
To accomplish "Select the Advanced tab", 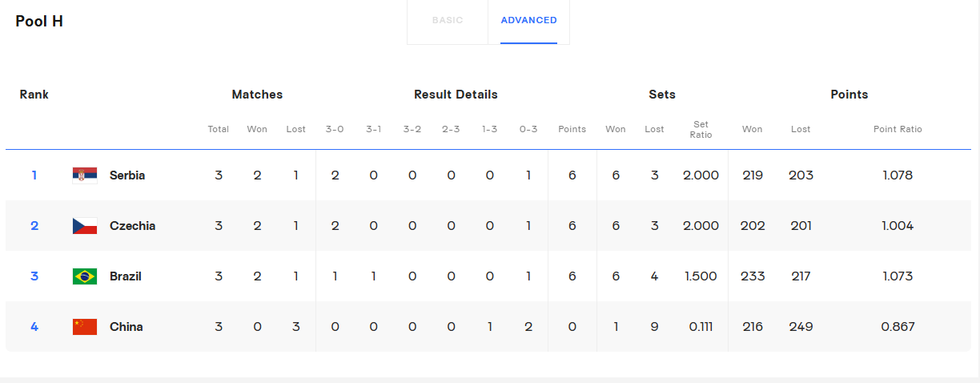I will [528, 21].
